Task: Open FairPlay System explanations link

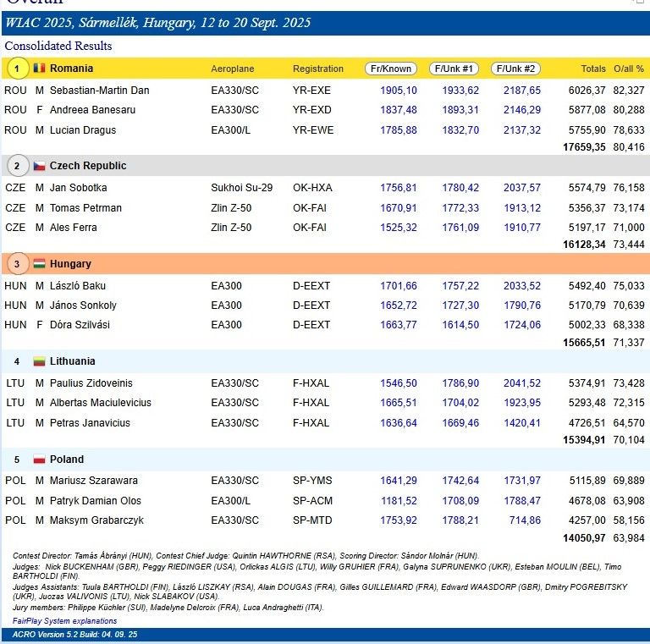Action: point(64,620)
